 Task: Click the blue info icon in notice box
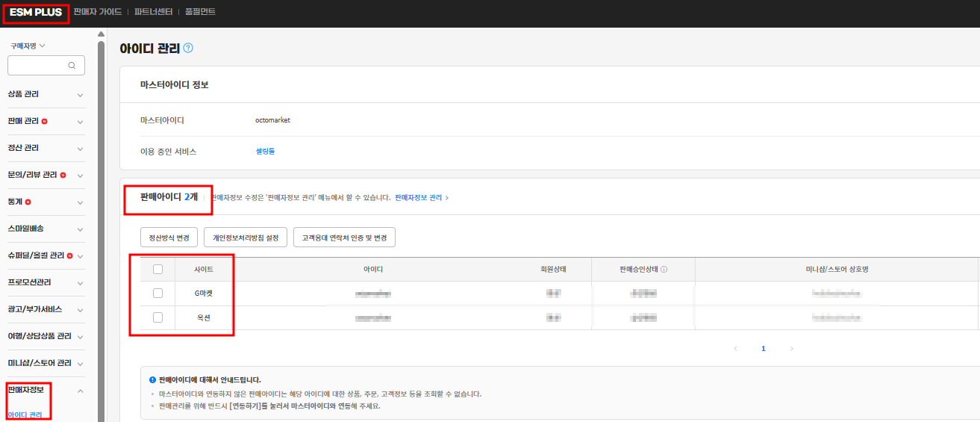coord(152,379)
